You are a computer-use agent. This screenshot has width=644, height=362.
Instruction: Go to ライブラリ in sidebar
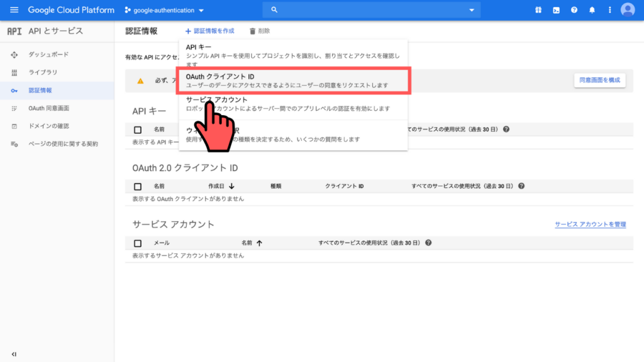43,72
